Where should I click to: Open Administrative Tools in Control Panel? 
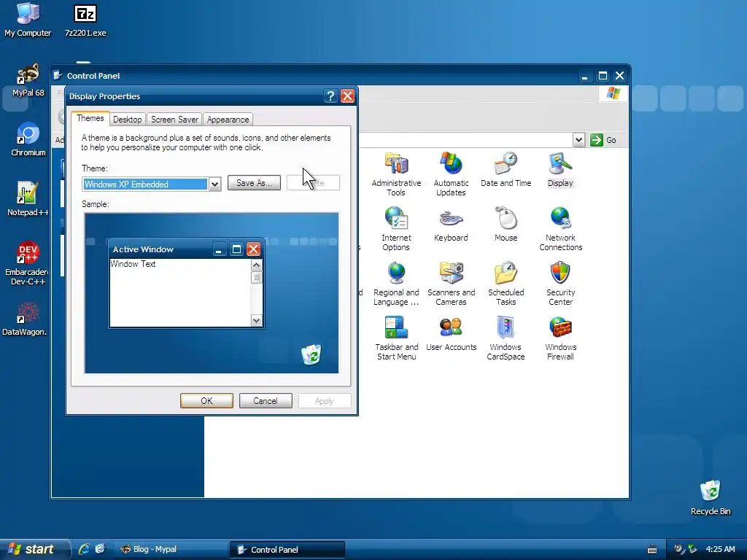396,174
